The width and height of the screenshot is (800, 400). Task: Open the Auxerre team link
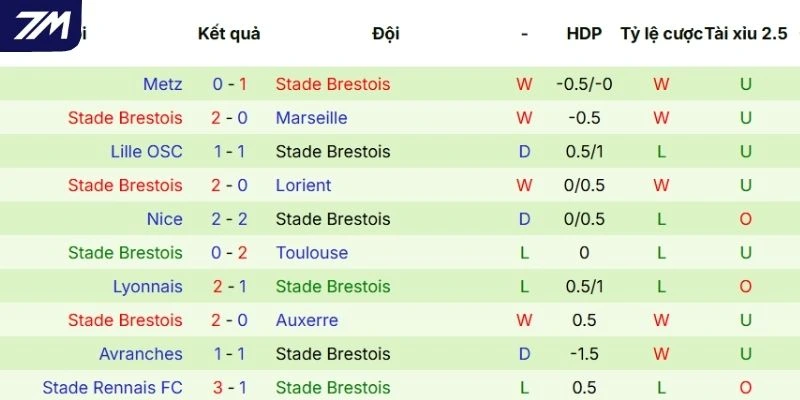307,321
